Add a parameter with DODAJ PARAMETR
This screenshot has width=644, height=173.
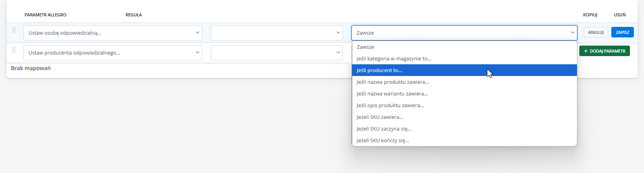605,51
